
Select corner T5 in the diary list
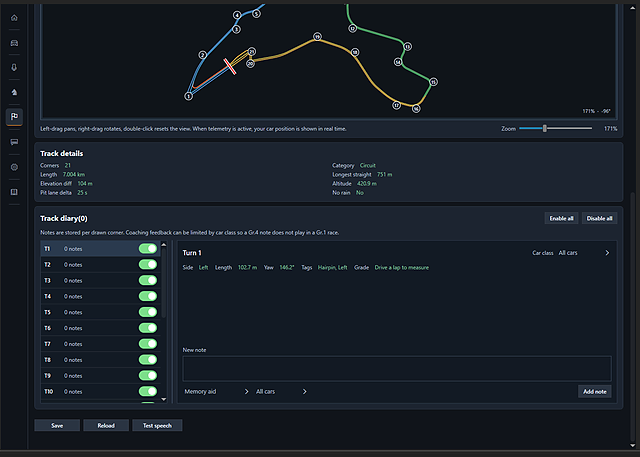point(100,312)
